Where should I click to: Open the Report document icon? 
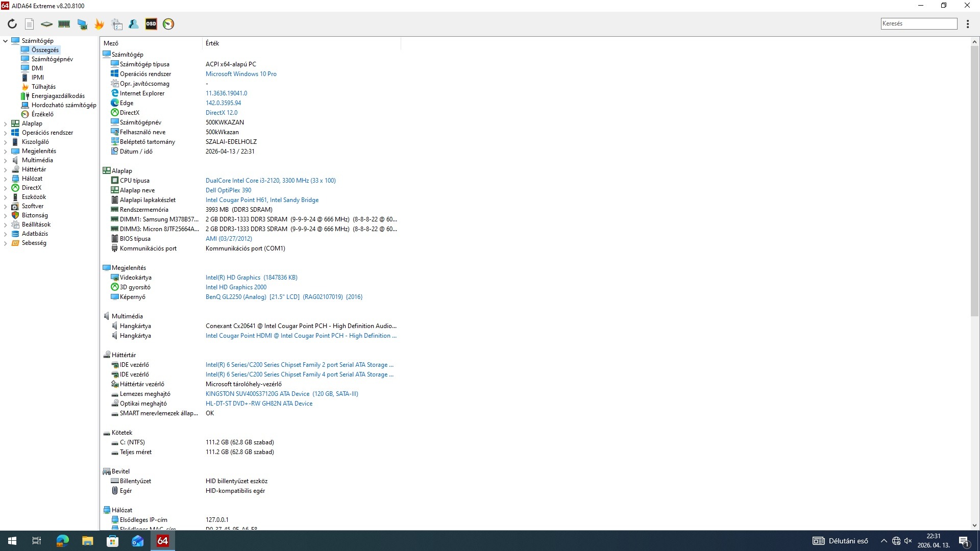click(30, 24)
